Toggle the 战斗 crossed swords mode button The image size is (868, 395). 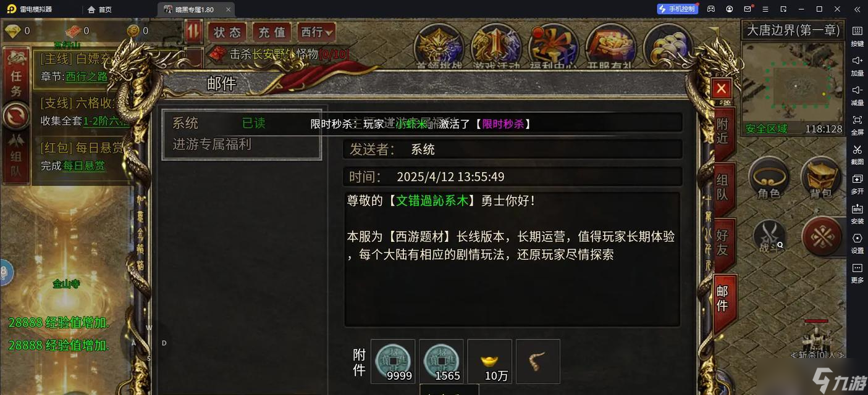(769, 236)
